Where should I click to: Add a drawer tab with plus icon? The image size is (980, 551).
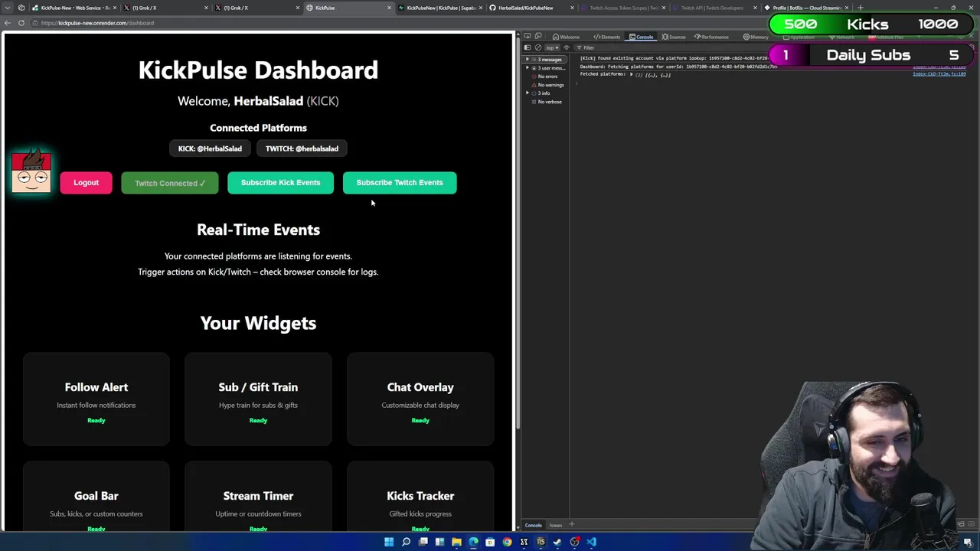tap(572, 525)
